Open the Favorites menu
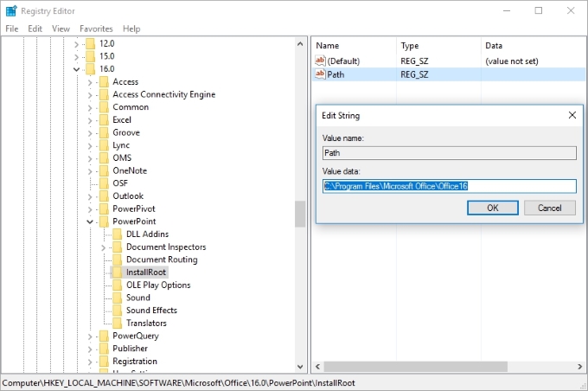 click(96, 29)
